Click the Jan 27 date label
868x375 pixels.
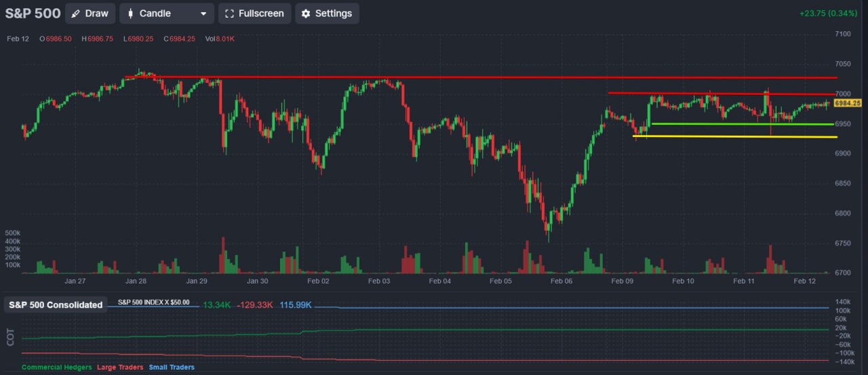click(x=75, y=281)
